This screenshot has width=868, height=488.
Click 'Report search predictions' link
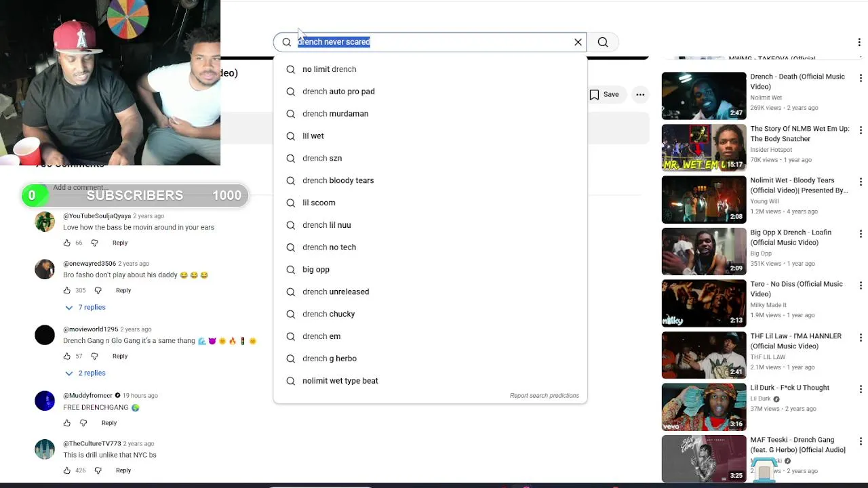[545, 396]
